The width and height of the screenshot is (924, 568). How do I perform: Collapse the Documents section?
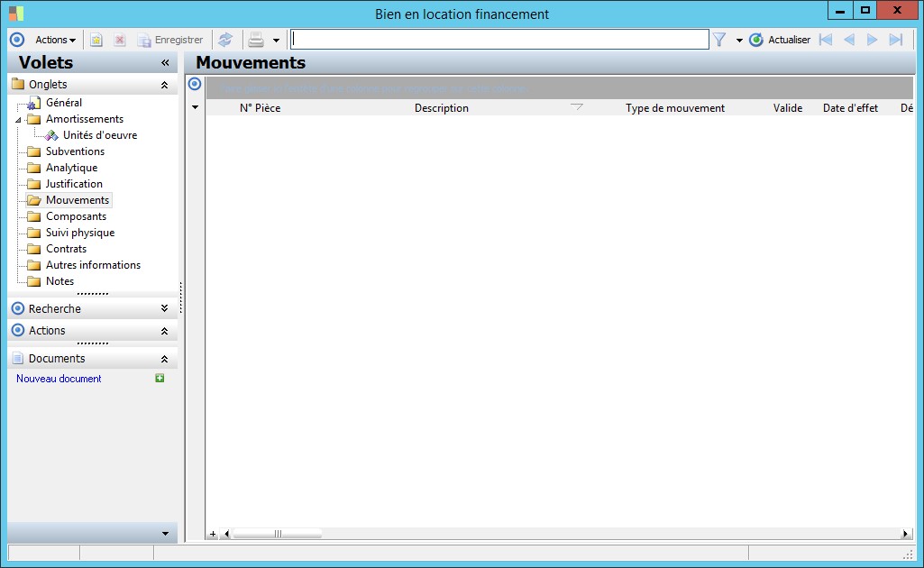pyautogui.click(x=164, y=359)
